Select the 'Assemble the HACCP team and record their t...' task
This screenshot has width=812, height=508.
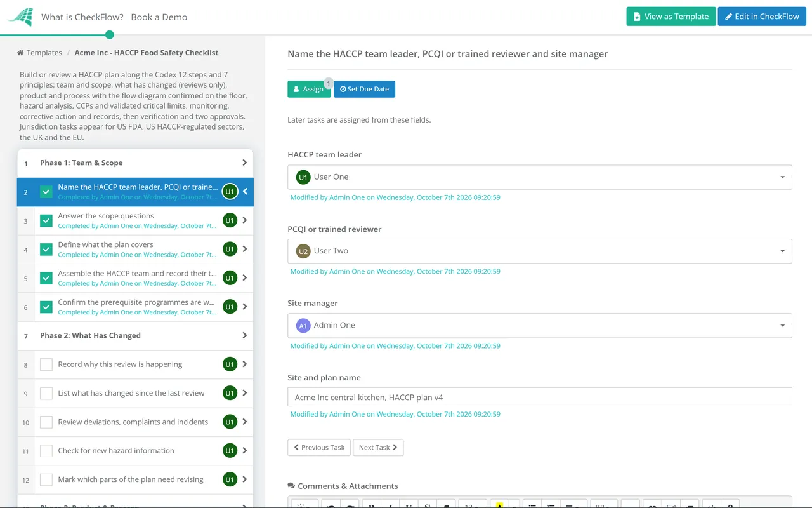click(x=138, y=274)
